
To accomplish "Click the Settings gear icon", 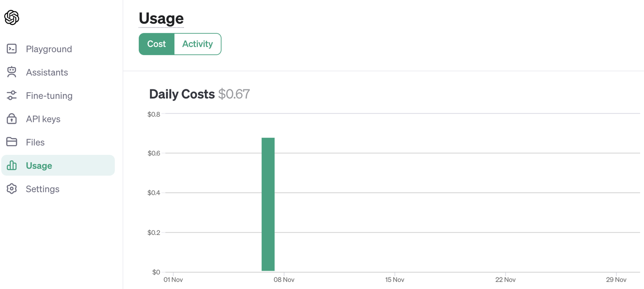I will (12, 189).
